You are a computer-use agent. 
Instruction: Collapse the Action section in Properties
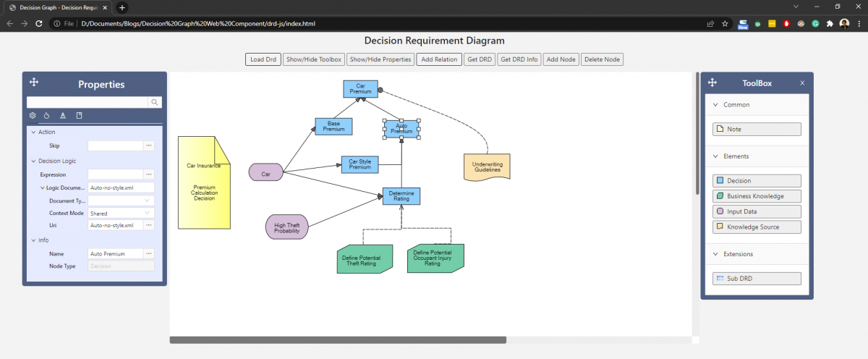point(33,132)
